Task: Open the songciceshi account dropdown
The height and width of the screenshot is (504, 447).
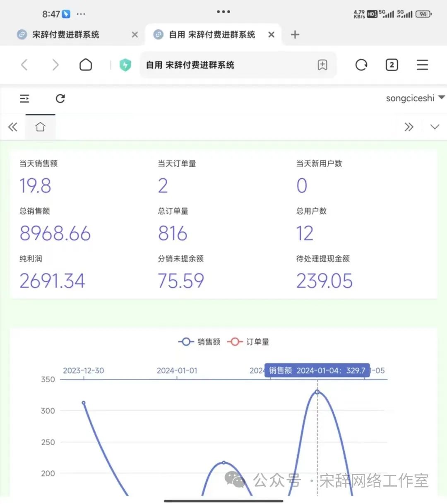Action: [x=415, y=98]
